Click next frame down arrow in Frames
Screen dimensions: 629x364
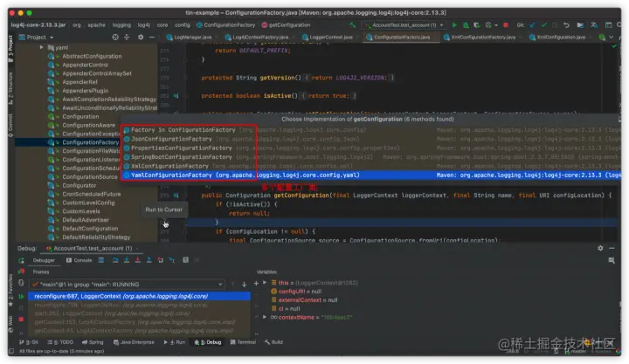point(244,285)
